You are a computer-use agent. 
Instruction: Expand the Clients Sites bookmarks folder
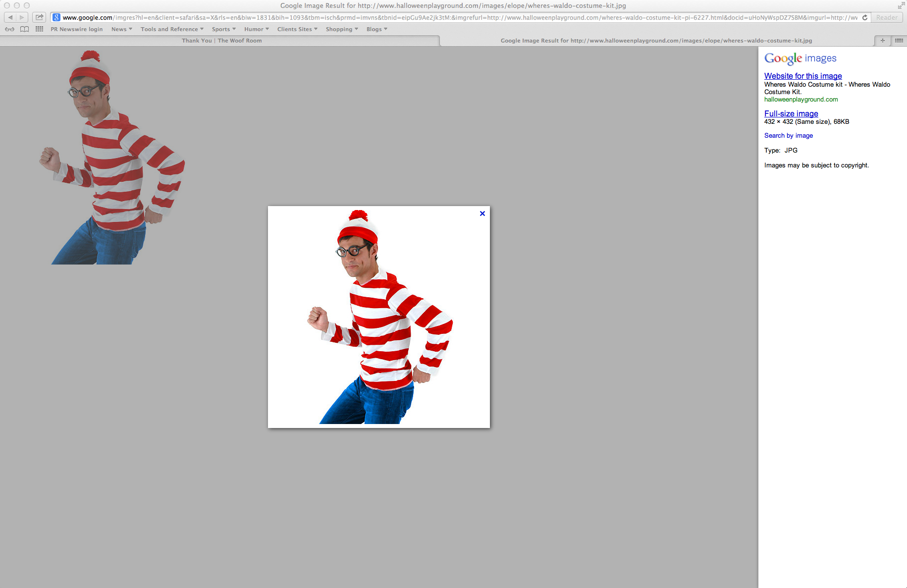(297, 29)
